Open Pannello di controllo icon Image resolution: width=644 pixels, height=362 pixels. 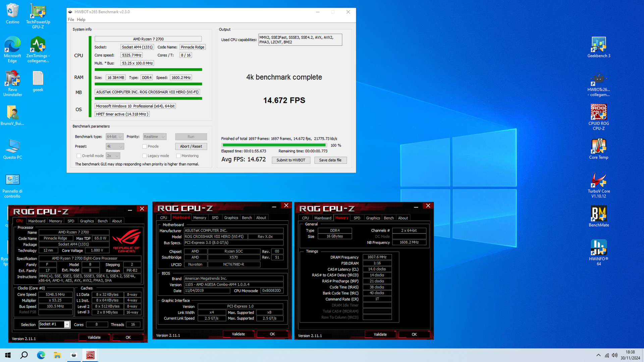click(x=12, y=185)
